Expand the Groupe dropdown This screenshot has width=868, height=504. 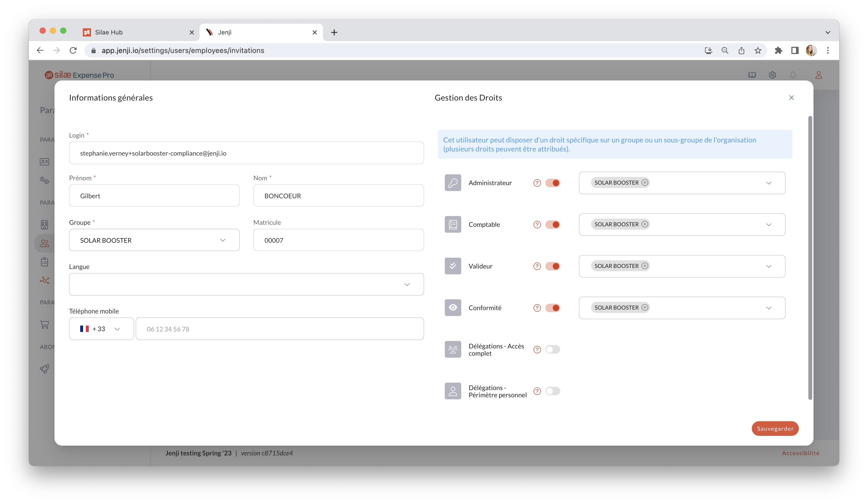pos(154,240)
